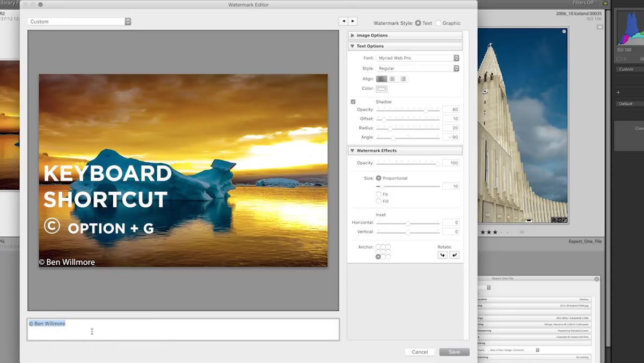This screenshot has height=363, width=644.
Task: Click the Vertical inset value field
Action: 451,232
